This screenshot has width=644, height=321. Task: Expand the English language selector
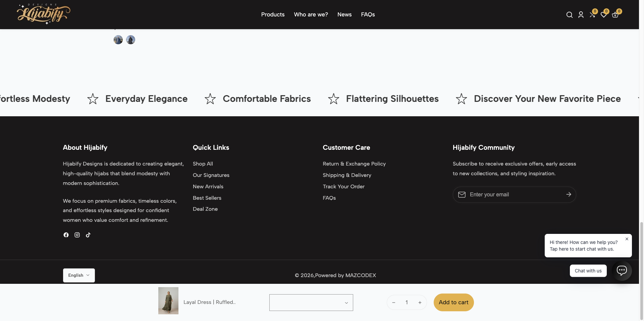coord(79,275)
